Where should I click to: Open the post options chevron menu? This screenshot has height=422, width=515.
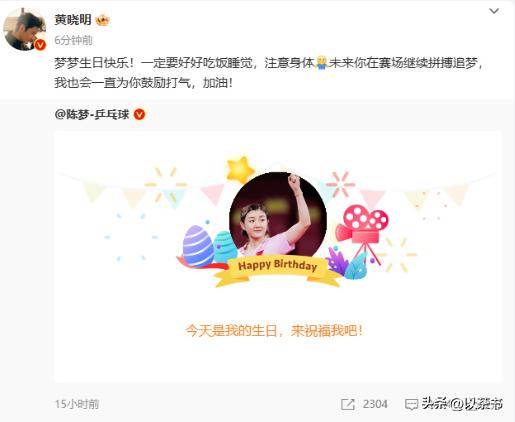click(x=494, y=11)
